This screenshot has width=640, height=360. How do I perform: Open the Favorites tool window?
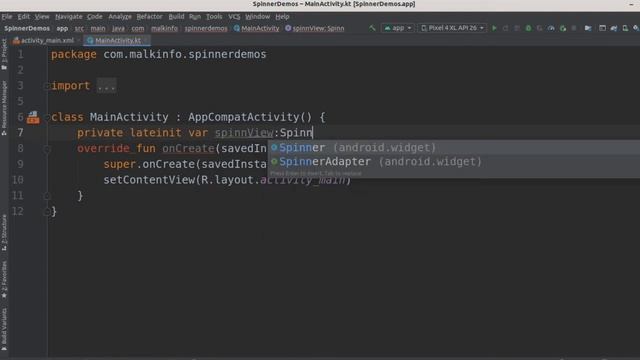click(4, 280)
